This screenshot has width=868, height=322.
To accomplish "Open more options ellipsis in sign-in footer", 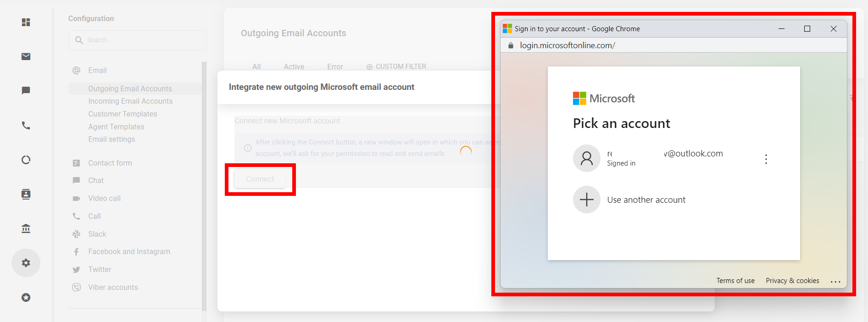I will (835, 281).
